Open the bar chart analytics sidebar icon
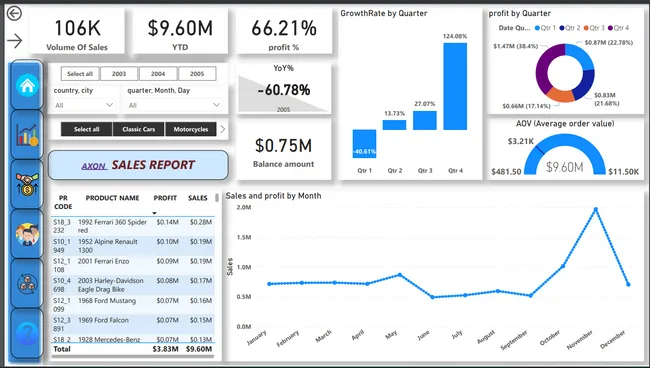 pos(27,135)
